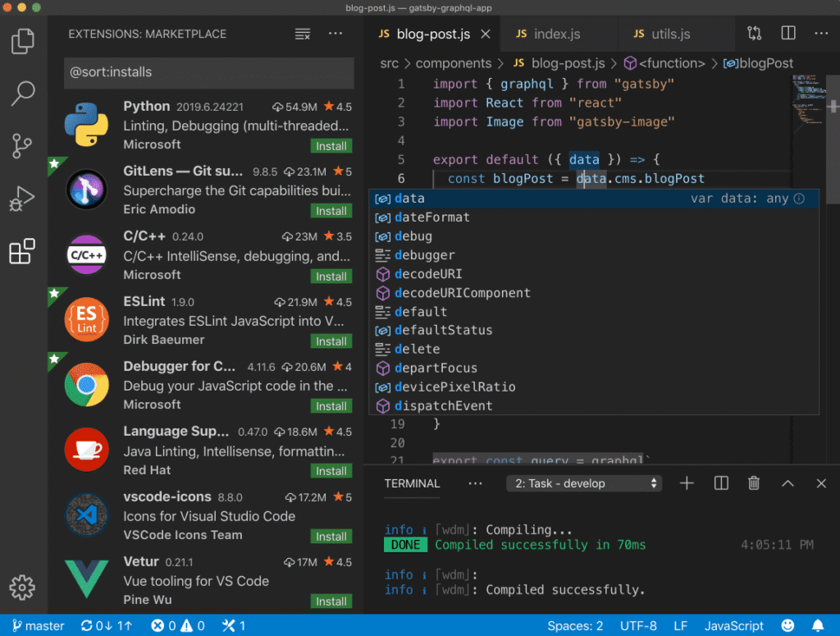Create a new terminal with the plus icon
The width and height of the screenshot is (840, 636).
click(686, 483)
